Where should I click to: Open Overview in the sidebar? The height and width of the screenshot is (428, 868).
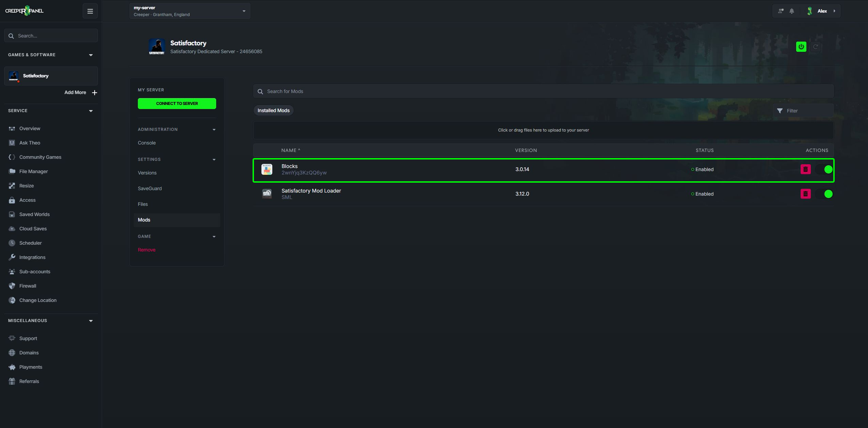pos(30,128)
